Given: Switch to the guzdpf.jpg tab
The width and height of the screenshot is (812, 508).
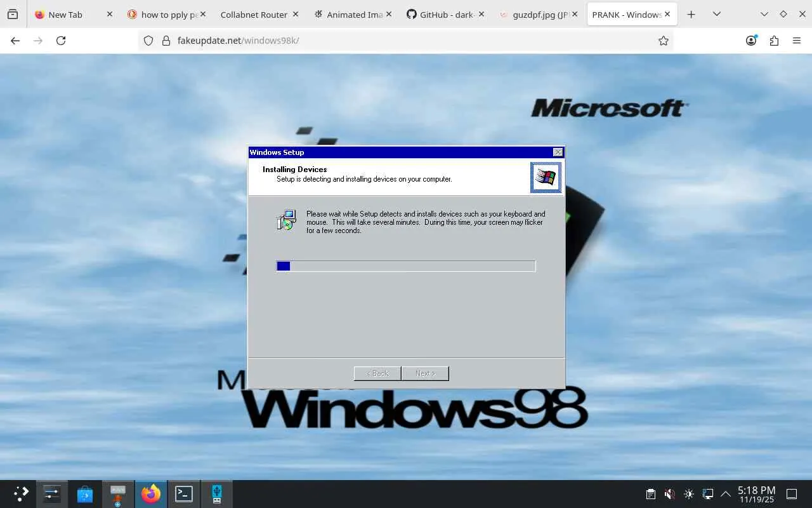Looking at the screenshot, I should 540,15.
